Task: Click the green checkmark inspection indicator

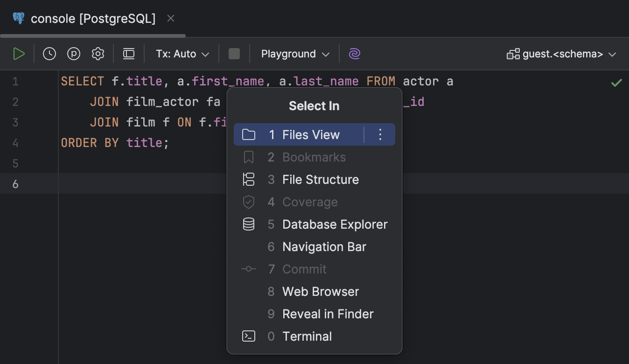Action: [x=616, y=83]
